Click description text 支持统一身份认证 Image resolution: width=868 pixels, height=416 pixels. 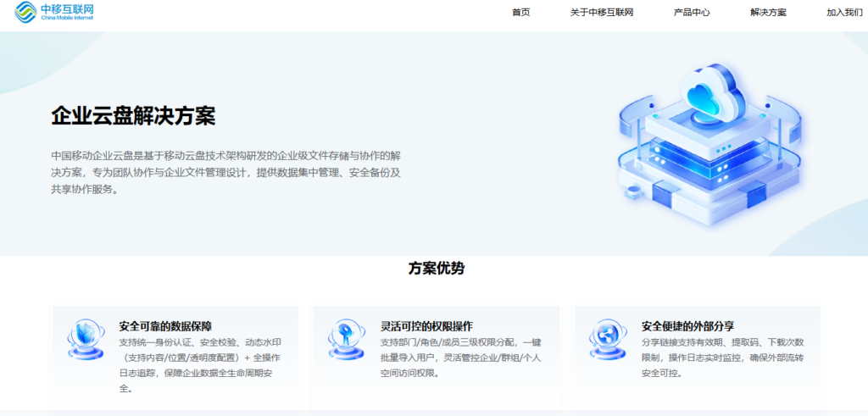pyautogui.click(x=200, y=365)
